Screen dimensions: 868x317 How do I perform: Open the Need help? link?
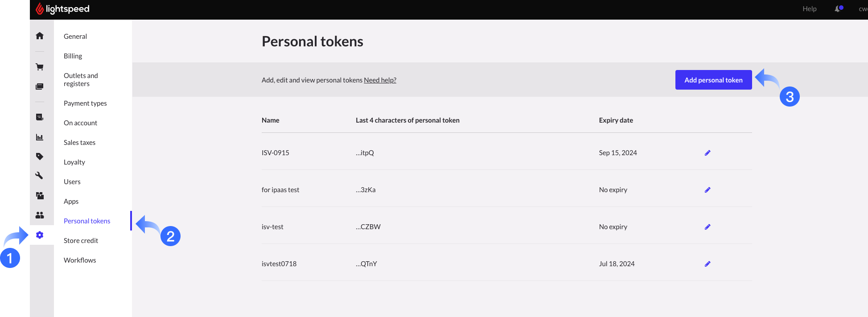(x=380, y=80)
